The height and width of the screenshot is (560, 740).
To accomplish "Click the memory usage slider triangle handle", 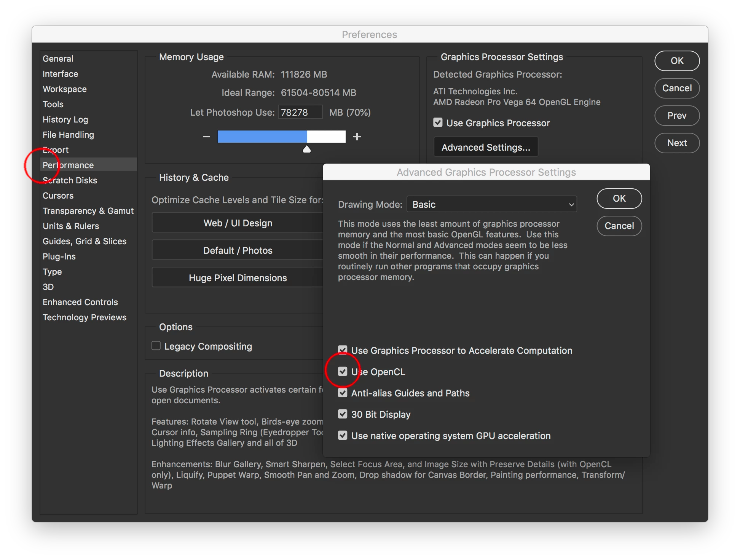I will [x=307, y=150].
